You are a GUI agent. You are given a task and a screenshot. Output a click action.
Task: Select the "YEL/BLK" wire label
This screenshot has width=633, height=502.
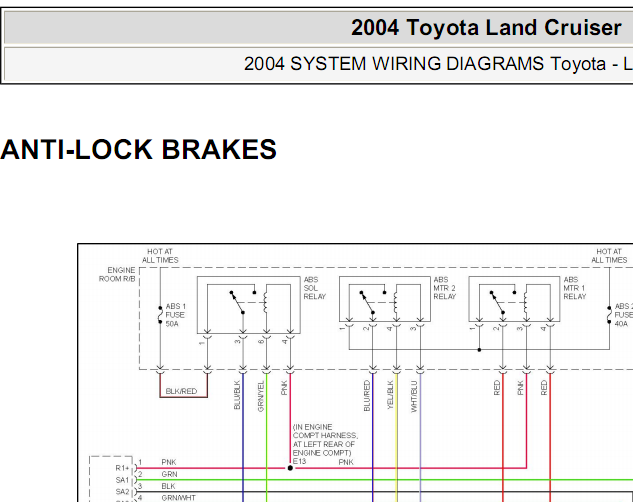pyautogui.click(x=390, y=395)
